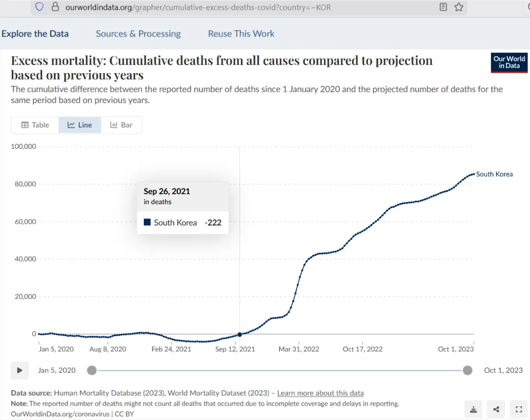Viewport: 530px width, 420px height.
Task: Follow Learn more about this data link
Action: pyautogui.click(x=321, y=393)
